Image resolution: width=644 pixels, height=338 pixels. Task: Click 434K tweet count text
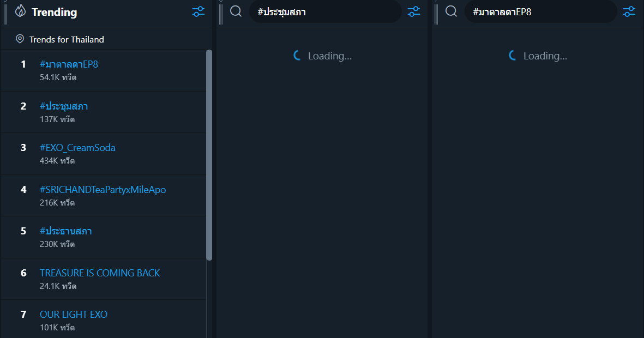(x=57, y=161)
